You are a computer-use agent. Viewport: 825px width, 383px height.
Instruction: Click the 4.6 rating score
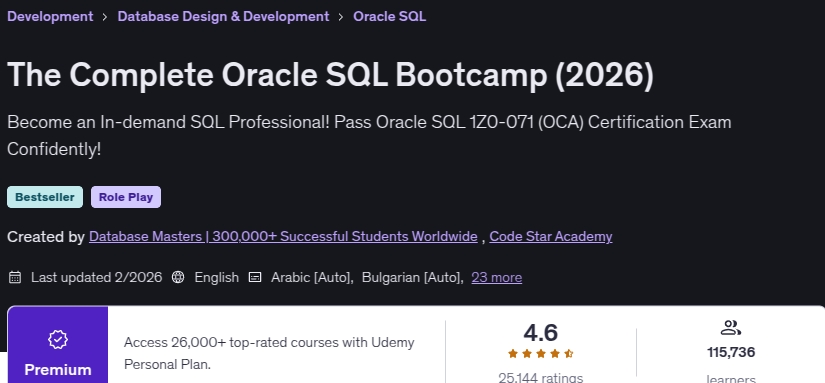click(x=540, y=333)
